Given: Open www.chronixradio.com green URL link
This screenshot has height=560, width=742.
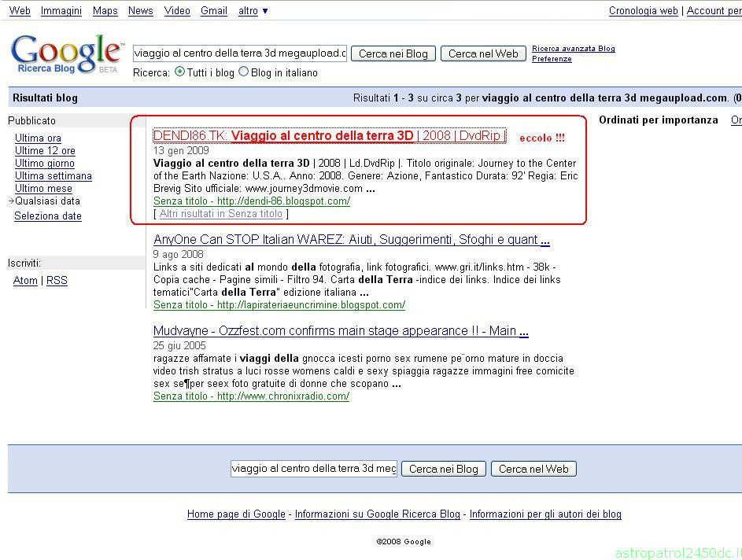Looking at the screenshot, I should (x=251, y=396).
